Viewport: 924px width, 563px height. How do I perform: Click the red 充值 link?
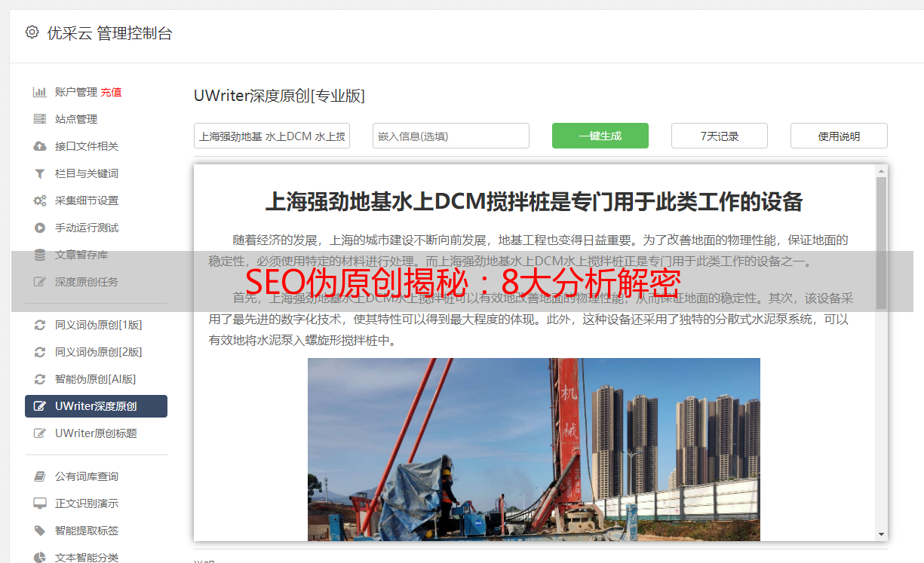click(111, 92)
